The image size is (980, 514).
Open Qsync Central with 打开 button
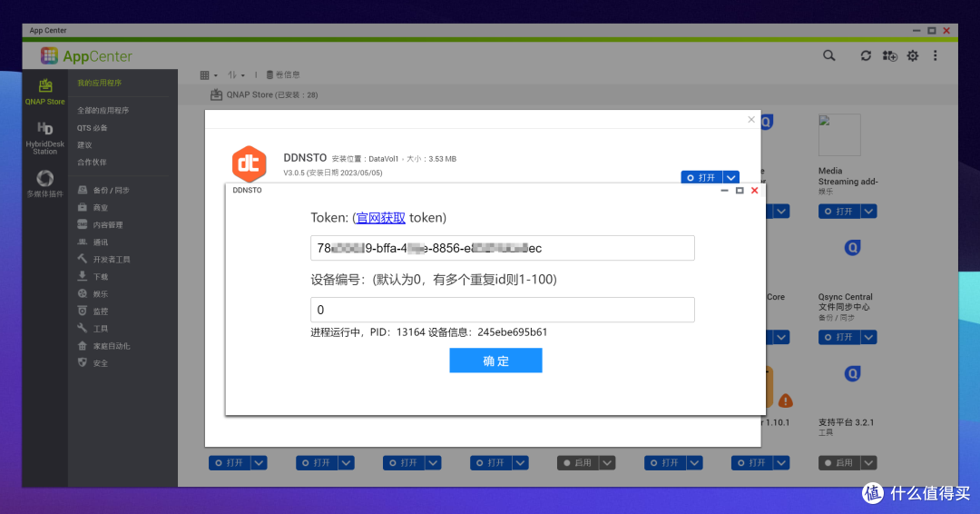(839, 337)
